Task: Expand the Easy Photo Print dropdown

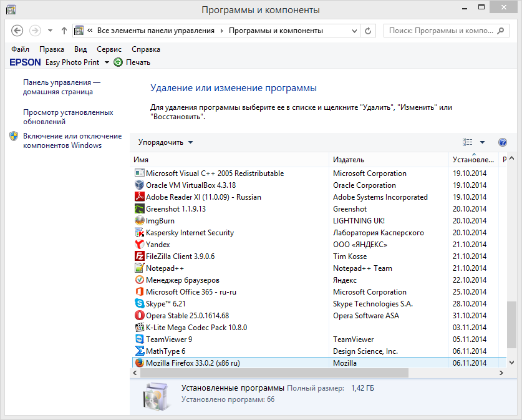Action: 107,62
